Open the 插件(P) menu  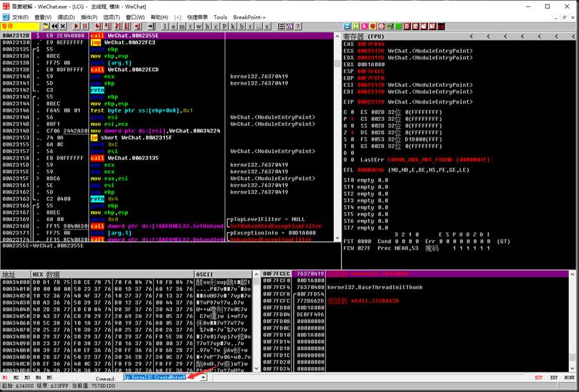coord(89,17)
